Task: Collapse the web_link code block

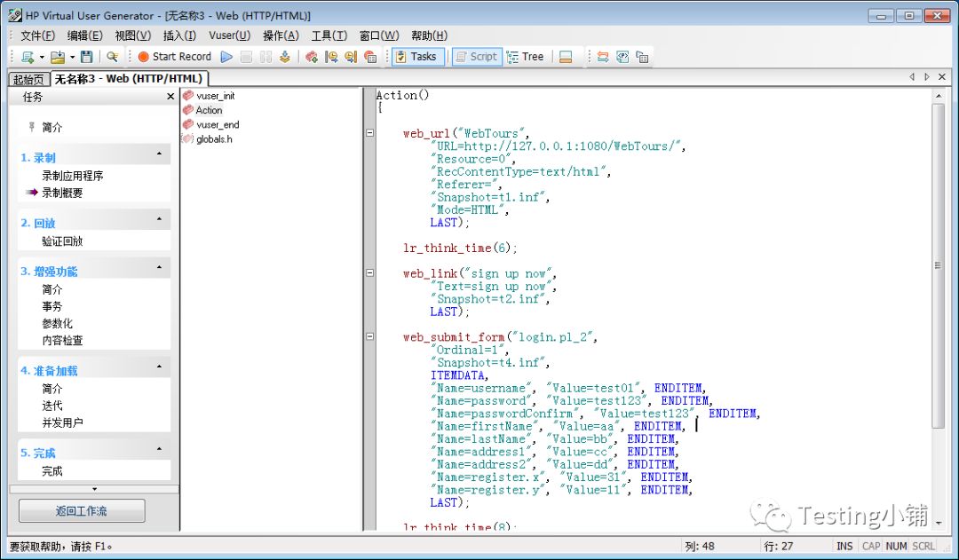Action: click(x=370, y=272)
